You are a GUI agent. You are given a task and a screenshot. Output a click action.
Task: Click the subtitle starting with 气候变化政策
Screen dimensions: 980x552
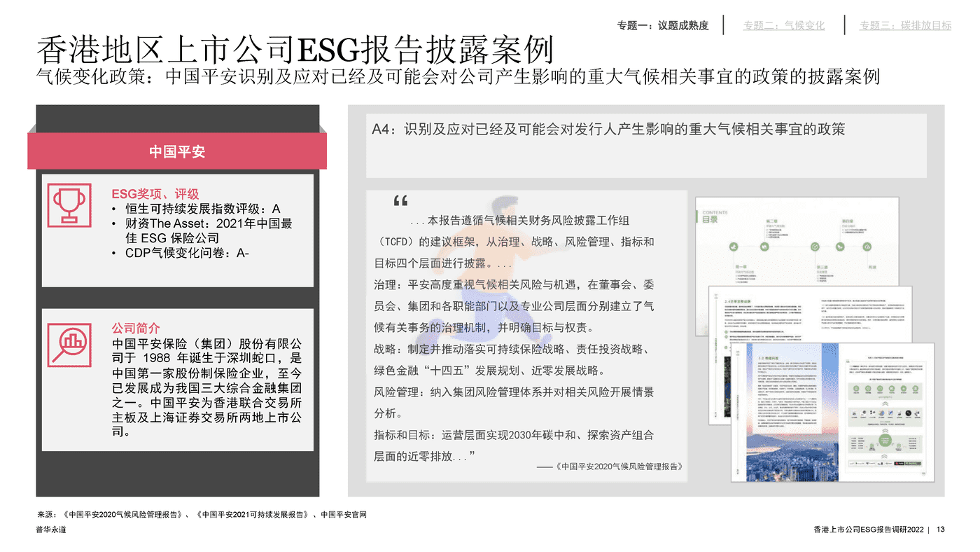458,77
